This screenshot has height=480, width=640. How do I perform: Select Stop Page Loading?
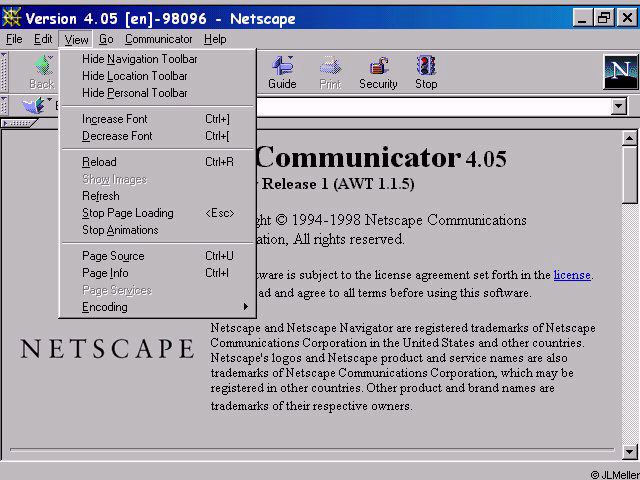tap(158, 213)
